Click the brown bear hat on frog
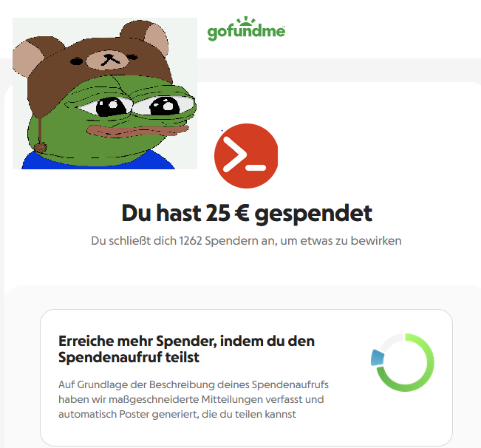The width and height of the screenshot is (481, 448). point(92,61)
